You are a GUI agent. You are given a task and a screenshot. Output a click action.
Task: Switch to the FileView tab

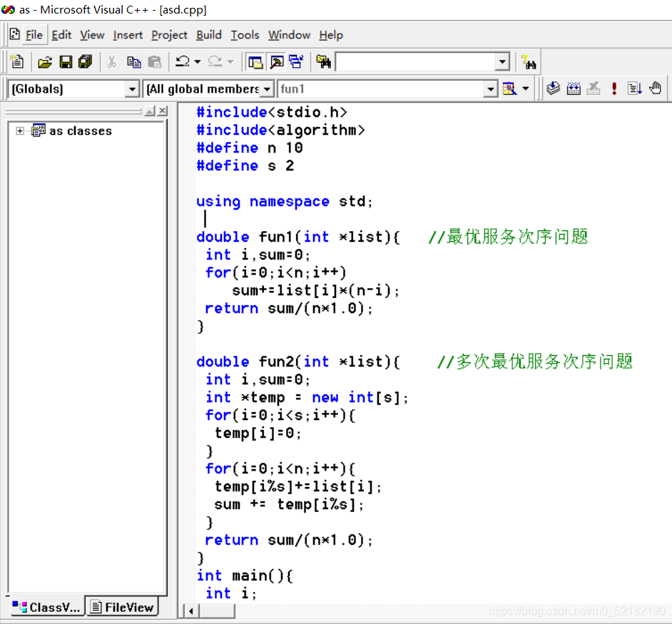122,607
